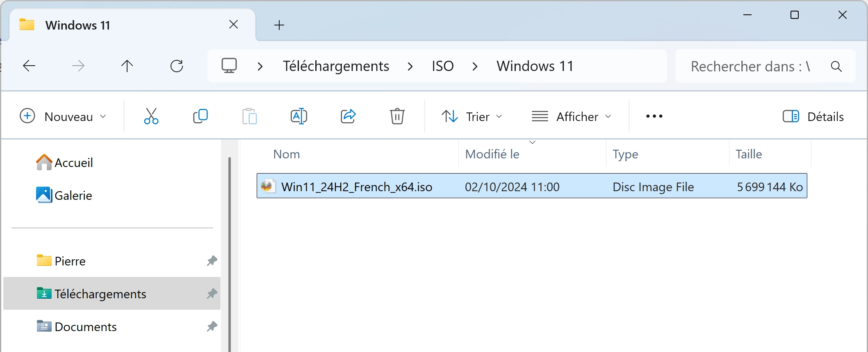Click the Rename icon
Screen dimensions: 868x352
click(x=298, y=117)
